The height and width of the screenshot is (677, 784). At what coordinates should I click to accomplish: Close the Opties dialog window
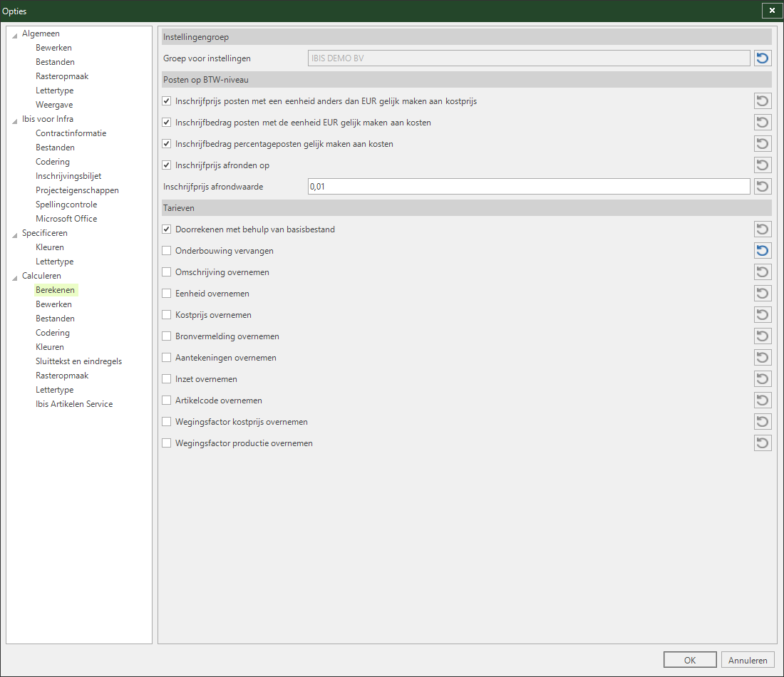772,11
